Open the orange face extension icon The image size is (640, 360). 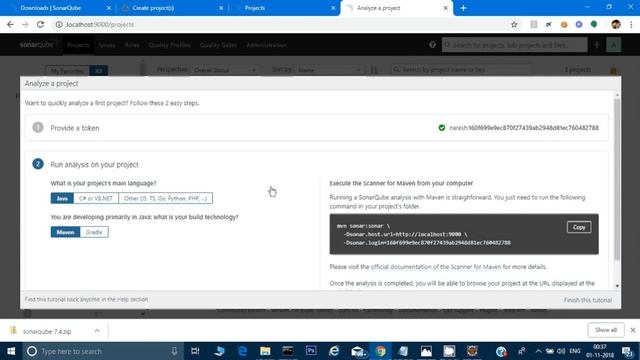coord(564,24)
